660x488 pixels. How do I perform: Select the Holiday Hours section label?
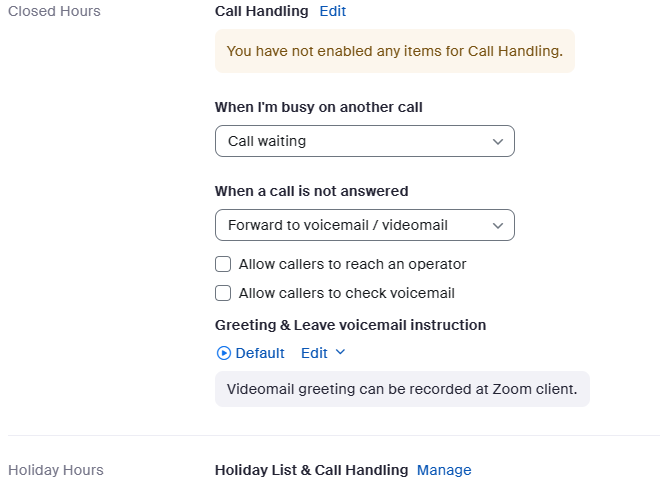56,470
